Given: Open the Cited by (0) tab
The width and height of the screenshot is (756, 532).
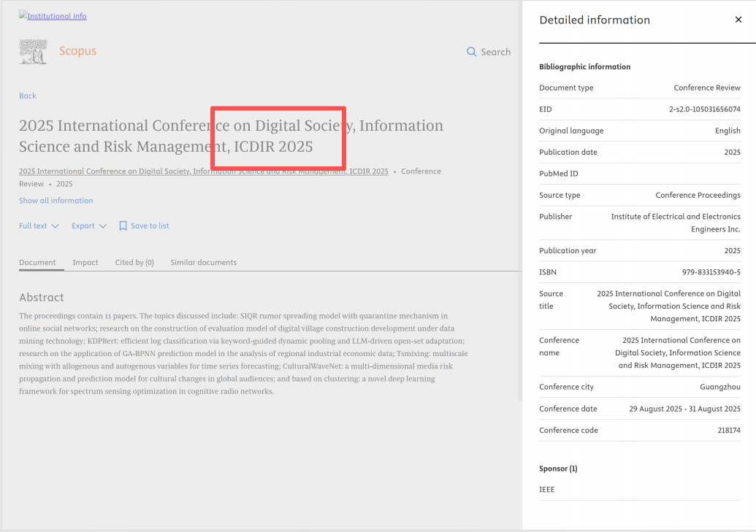Looking at the screenshot, I should (134, 263).
